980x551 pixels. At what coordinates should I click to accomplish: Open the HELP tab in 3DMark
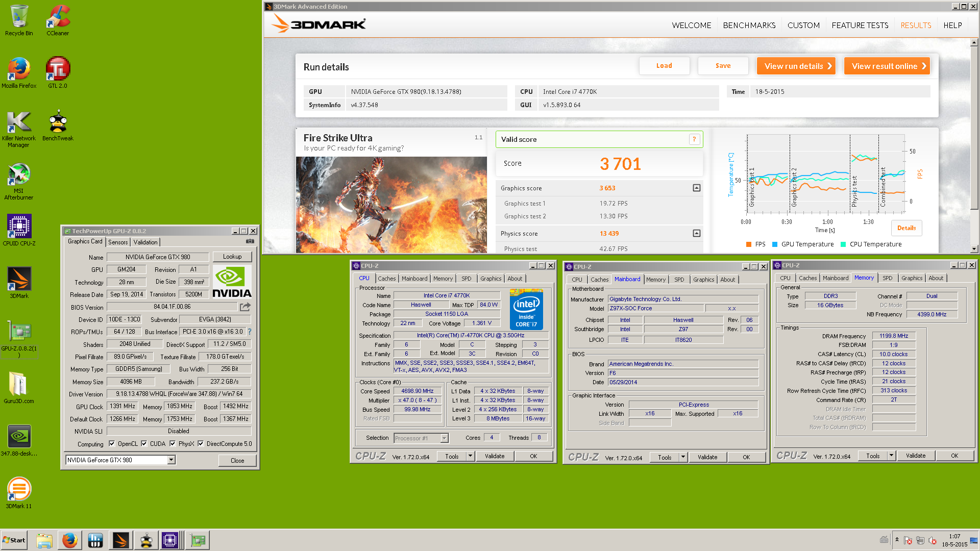[952, 25]
